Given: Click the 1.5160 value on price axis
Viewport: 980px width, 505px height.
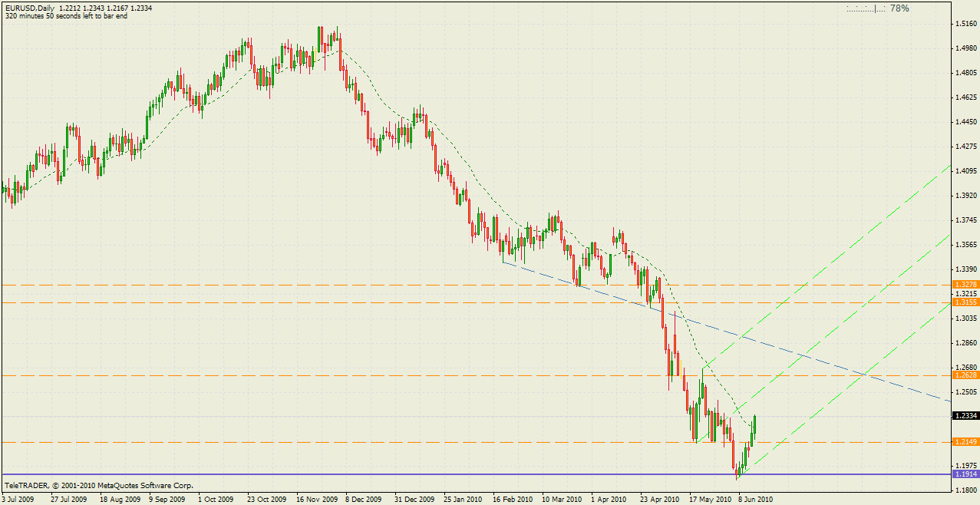Looking at the screenshot, I should (x=966, y=24).
